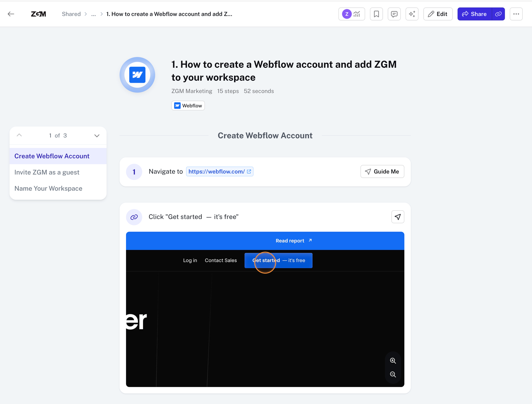This screenshot has height=404, width=532.
Task: Click the AI sparkle icon
Action: tap(412, 14)
